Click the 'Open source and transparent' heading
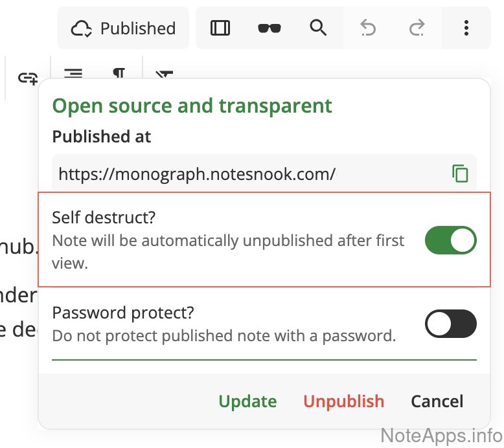Viewport: 504px width, 448px height. click(192, 106)
